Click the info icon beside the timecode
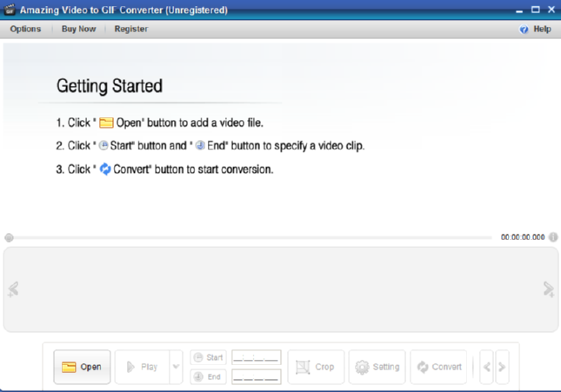561x392 pixels. pyautogui.click(x=553, y=237)
